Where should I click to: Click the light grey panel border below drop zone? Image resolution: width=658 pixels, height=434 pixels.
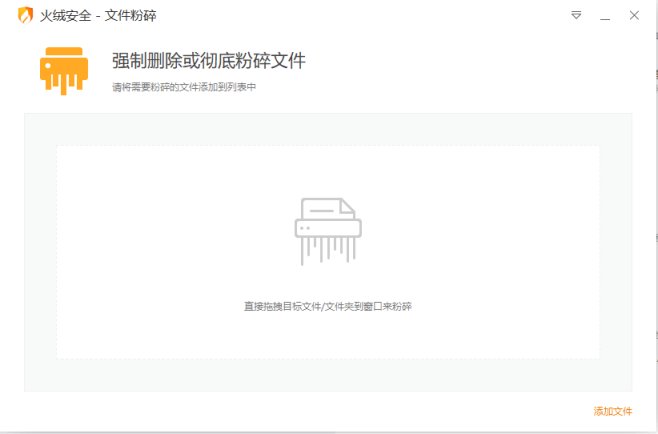coord(328,375)
